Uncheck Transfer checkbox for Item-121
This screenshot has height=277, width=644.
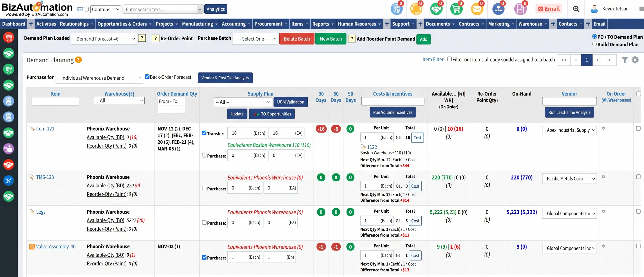[204, 133]
